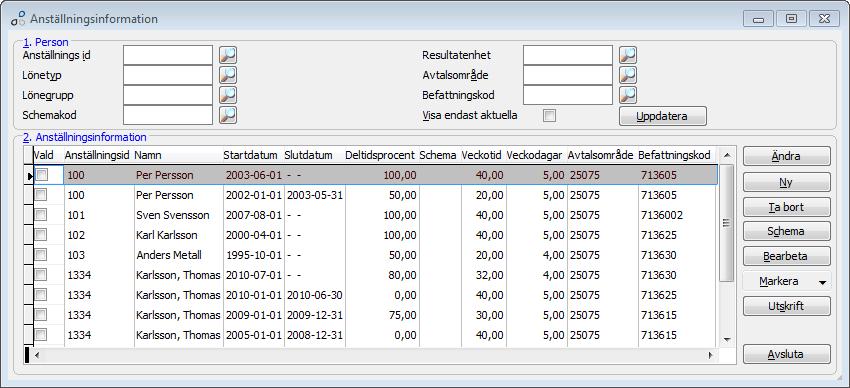Tick Vald checkbox for Karl Karlsson
Screen dimensions: 850x388
41,235
